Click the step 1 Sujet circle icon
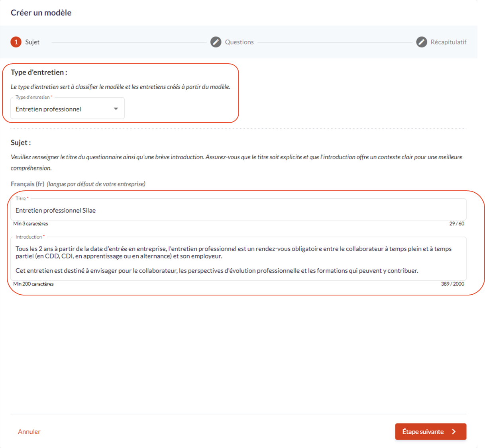This screenshot has height=448, width=485. 16,42
